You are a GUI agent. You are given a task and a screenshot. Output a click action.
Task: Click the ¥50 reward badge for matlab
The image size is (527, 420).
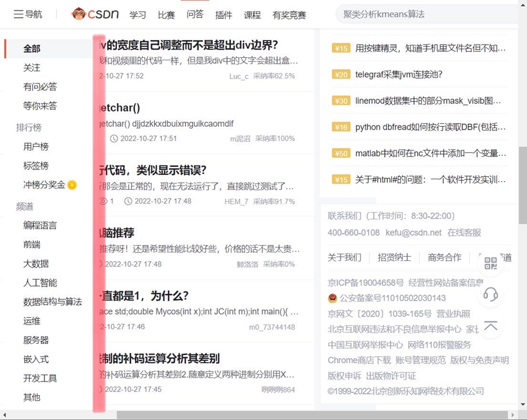(341, 154)
